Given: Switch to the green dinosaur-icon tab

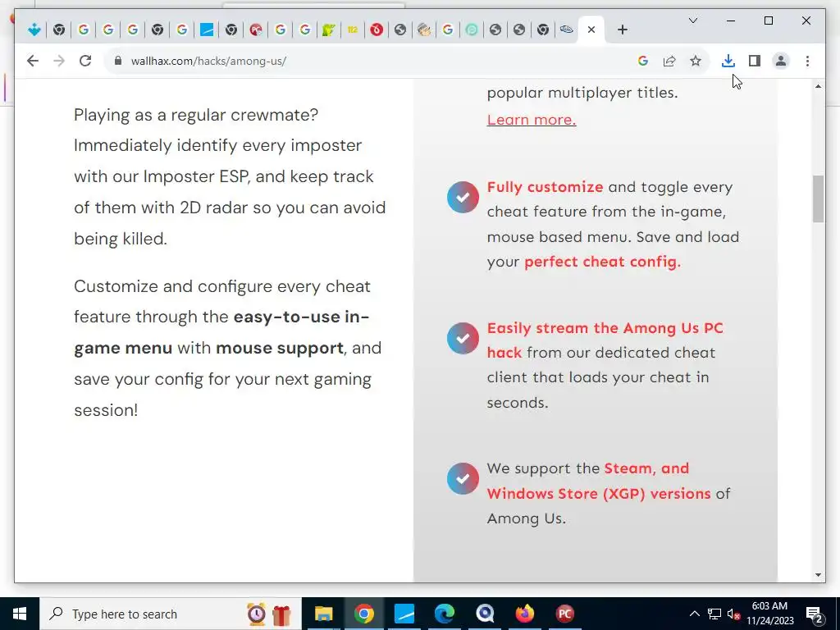Looking at the screenshot, I should 329,30.
